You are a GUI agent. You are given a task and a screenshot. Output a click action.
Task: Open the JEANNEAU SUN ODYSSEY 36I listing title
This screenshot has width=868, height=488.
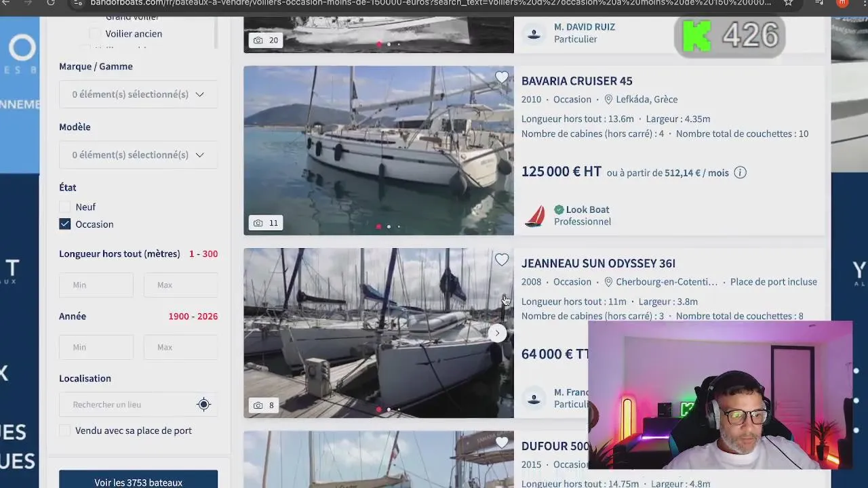tap(598, 263)
